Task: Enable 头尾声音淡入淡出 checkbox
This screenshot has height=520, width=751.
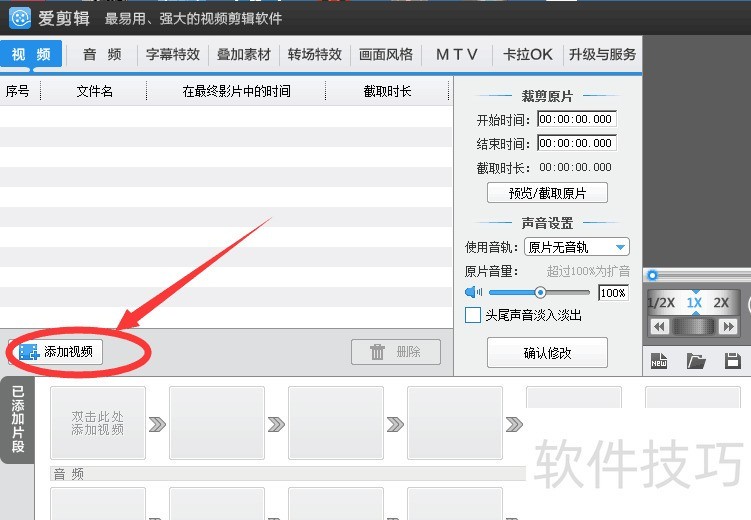Action: click(473, 316)
